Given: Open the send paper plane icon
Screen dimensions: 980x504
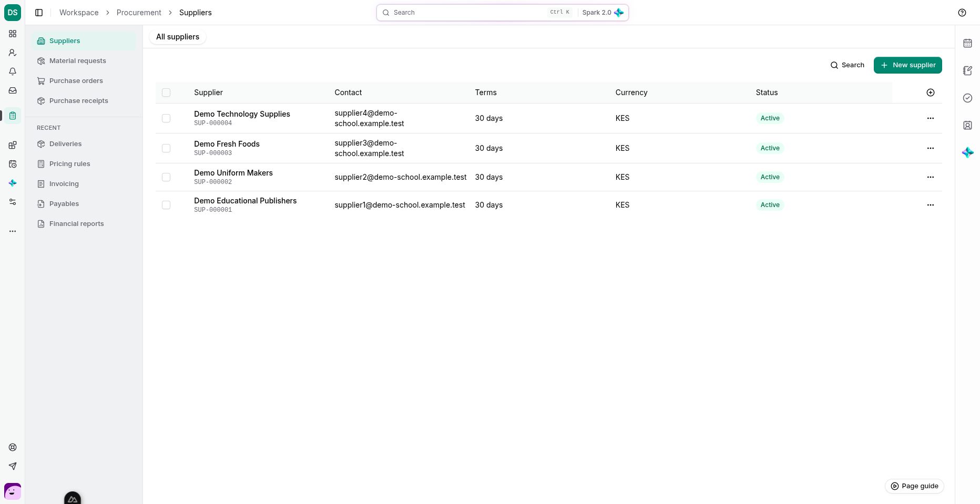Looking at the screenshot, I should pos(13,466).
